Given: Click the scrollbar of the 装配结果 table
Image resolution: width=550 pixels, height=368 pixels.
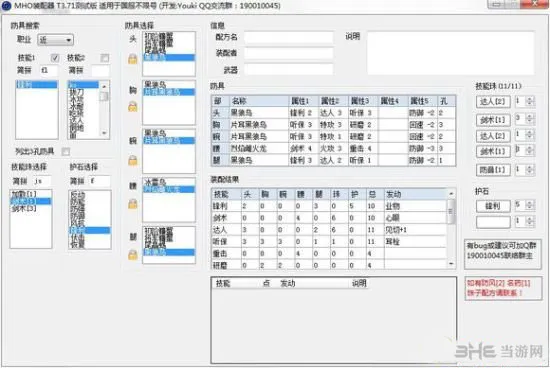Looking at the screenshot, I should (x=451, y=229).
